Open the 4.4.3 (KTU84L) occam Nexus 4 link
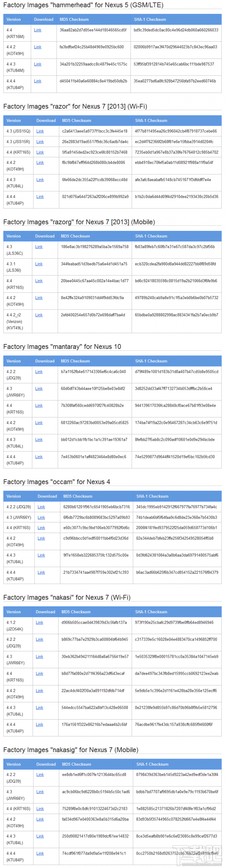 (41, 555)
